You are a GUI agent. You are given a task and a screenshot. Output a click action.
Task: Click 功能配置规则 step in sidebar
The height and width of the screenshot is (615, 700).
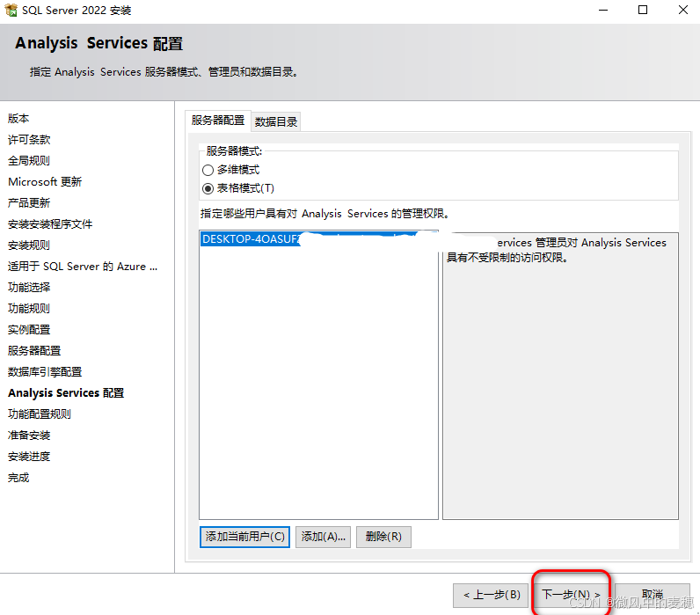point(40,414)
